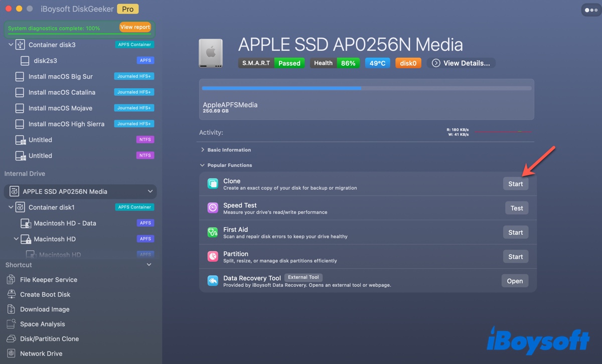Start the Partition function

pyautogui.click(x=516, y=257)
